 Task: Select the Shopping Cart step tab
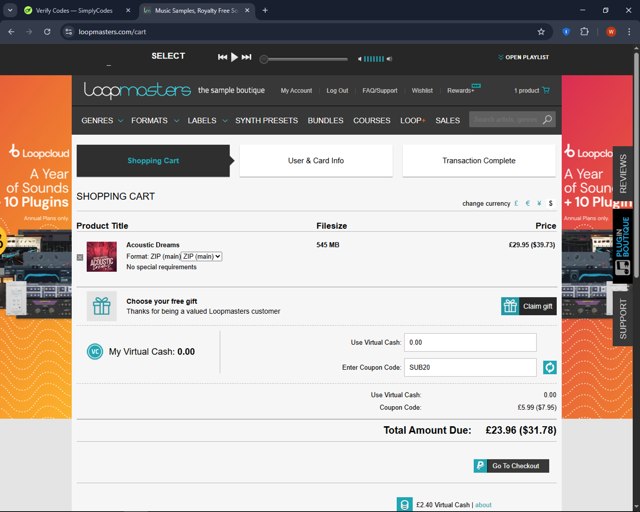tap(153, 161)
